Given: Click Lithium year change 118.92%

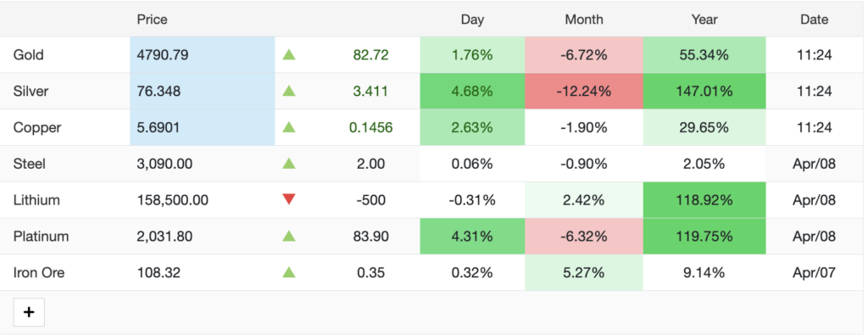Looking at the screenshot, I should 704,200.
